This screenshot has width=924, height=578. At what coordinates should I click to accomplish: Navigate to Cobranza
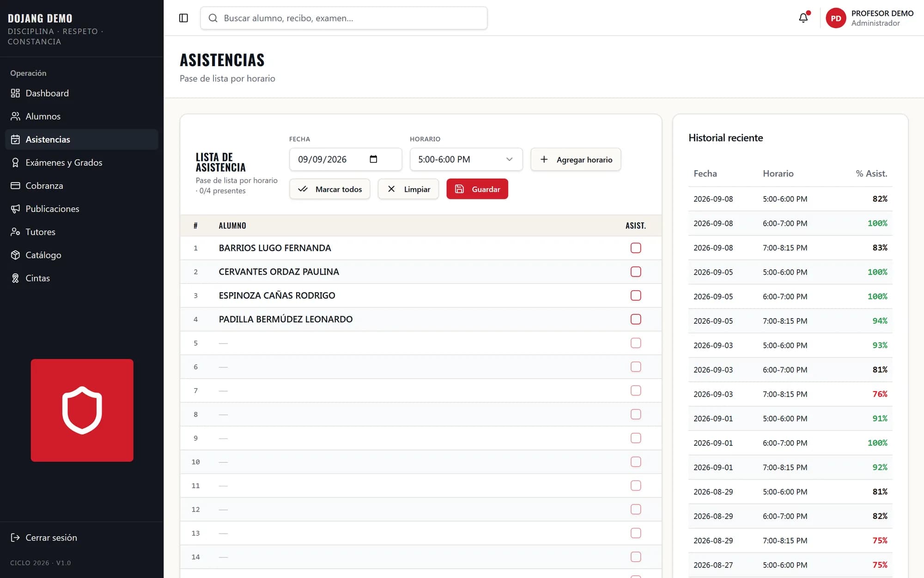tap(82, 185)
